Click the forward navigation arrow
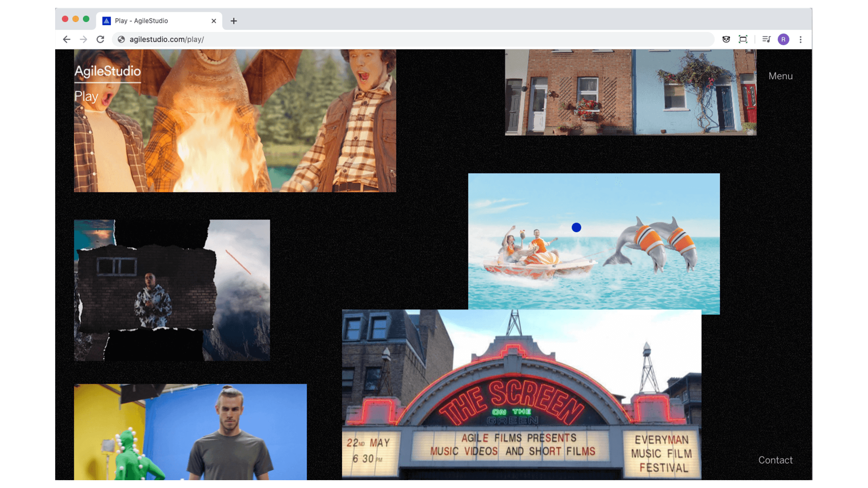The image size is (868, 488). tap(83, 39)
